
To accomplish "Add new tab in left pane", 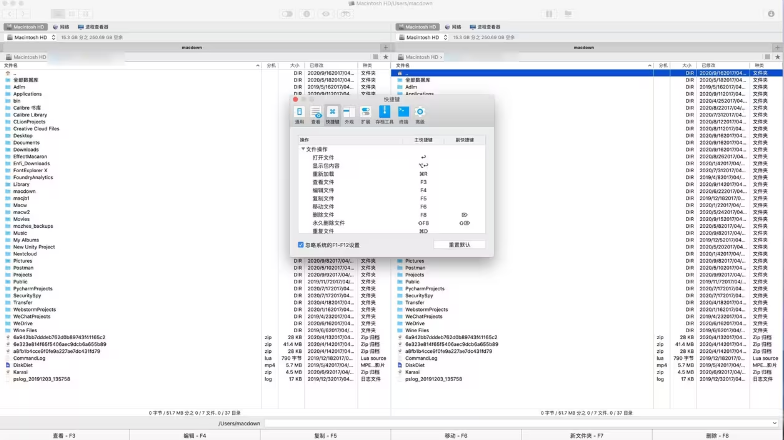I will click(x=385, y=48).
